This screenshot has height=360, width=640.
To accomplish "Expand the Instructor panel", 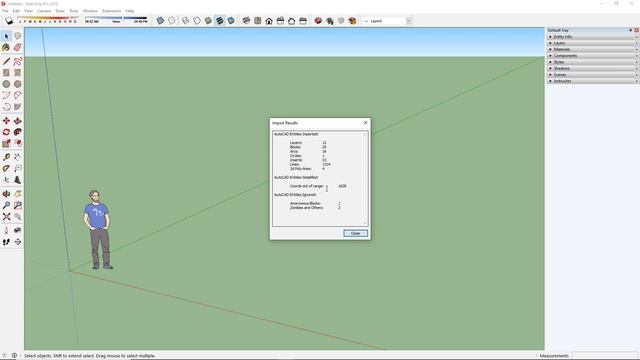I will 593,81.
